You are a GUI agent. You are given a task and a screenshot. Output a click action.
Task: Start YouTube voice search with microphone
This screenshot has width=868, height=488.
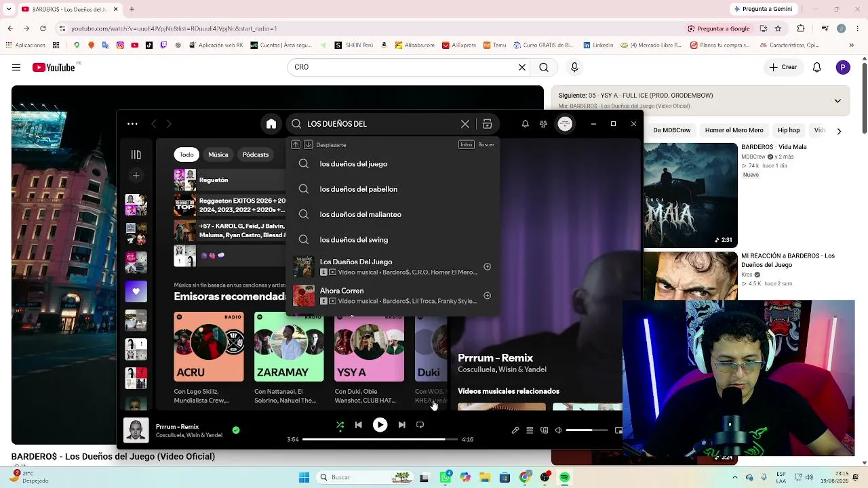click(574, 67)
